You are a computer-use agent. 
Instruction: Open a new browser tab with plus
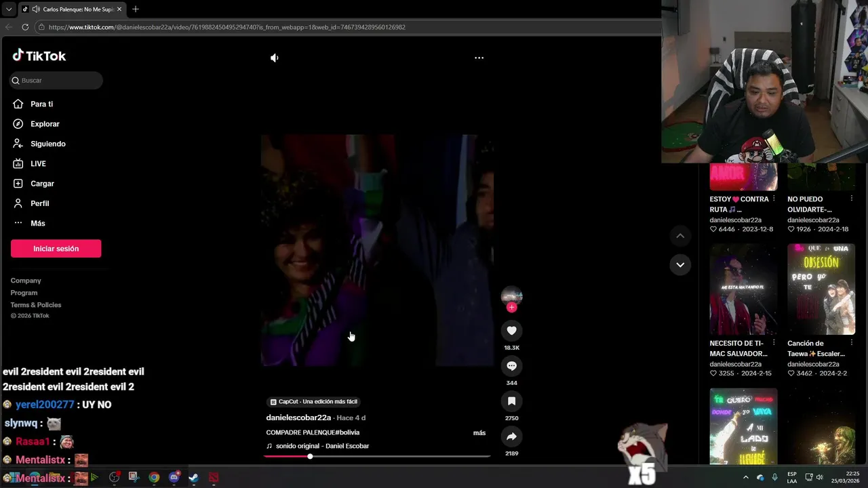136,9
